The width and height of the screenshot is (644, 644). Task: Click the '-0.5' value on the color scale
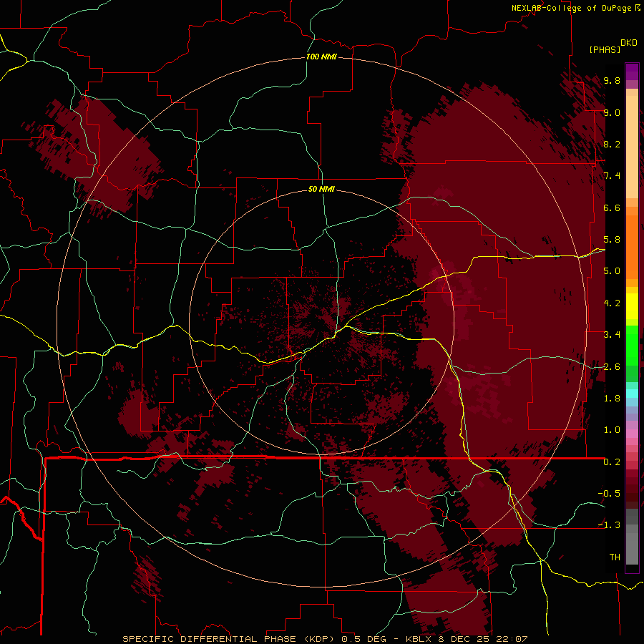tap(609, 494)
